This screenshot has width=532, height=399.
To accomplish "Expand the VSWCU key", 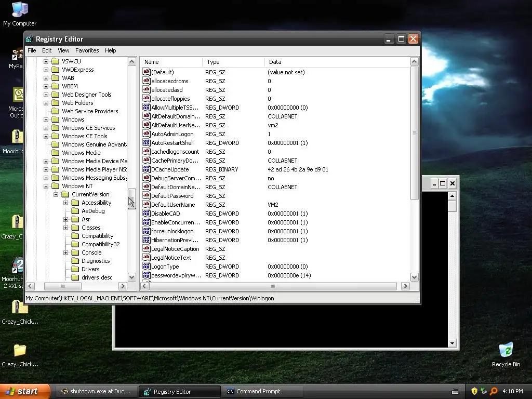I will [46, 61].
